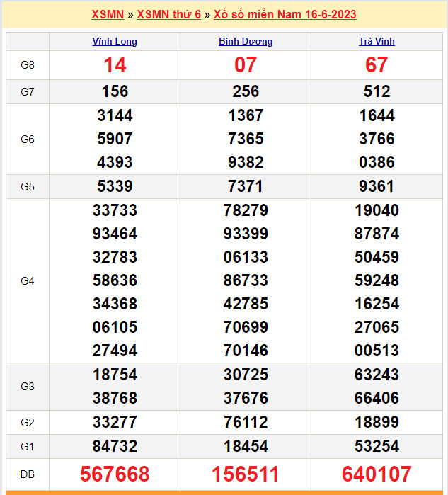Select G2 prize number 76112
This screenshot has height=495, width=448.
246,423
